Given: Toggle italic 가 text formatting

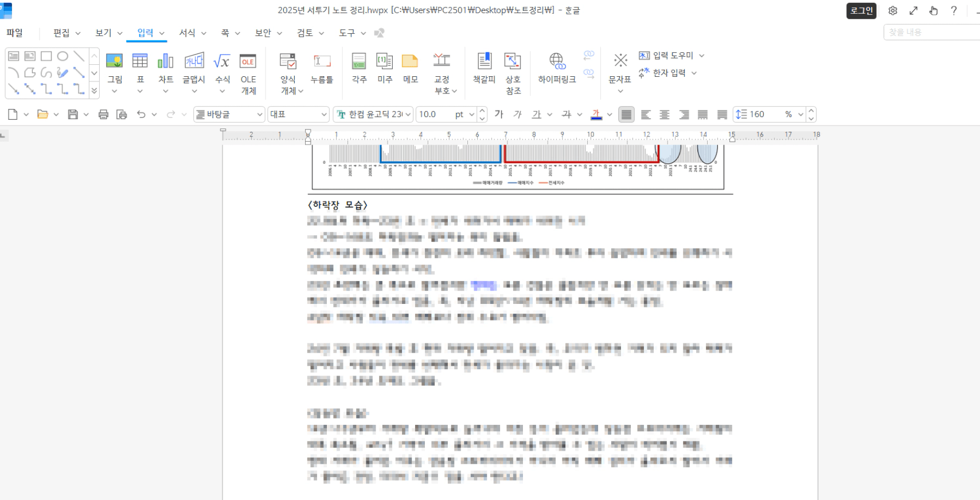Looking at the screenshot, I should point(517,115).
